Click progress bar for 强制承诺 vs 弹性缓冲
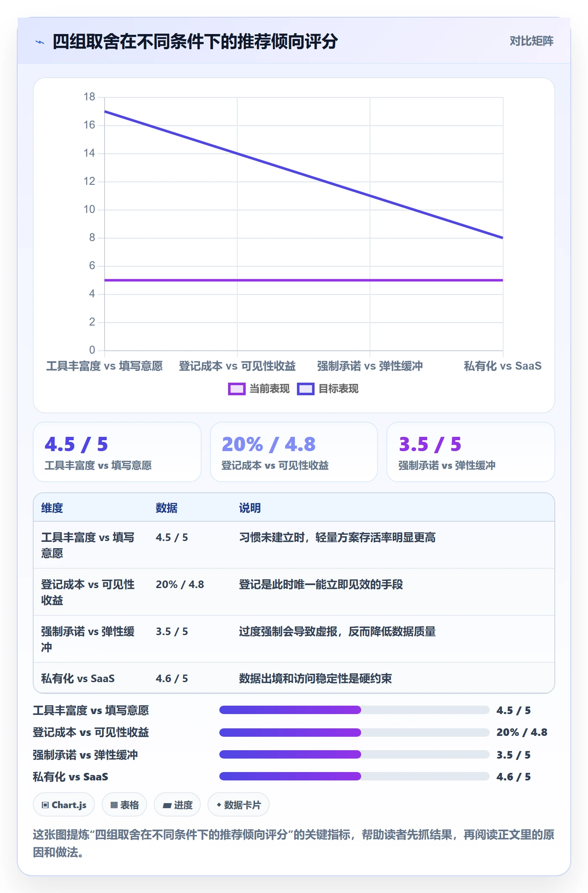The image size is (588, 893). click(x=354, y=755)
